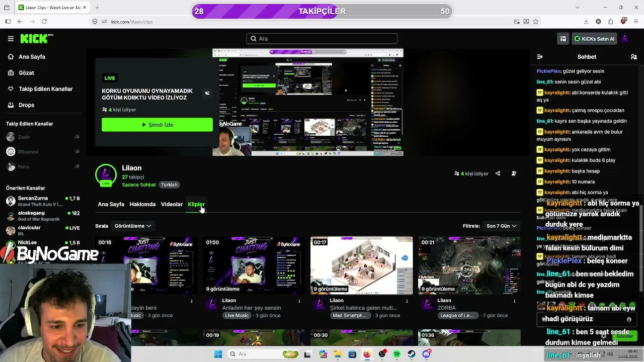Click the KICK logo
This screenshot has height=362, width=644.
point(36,39)
